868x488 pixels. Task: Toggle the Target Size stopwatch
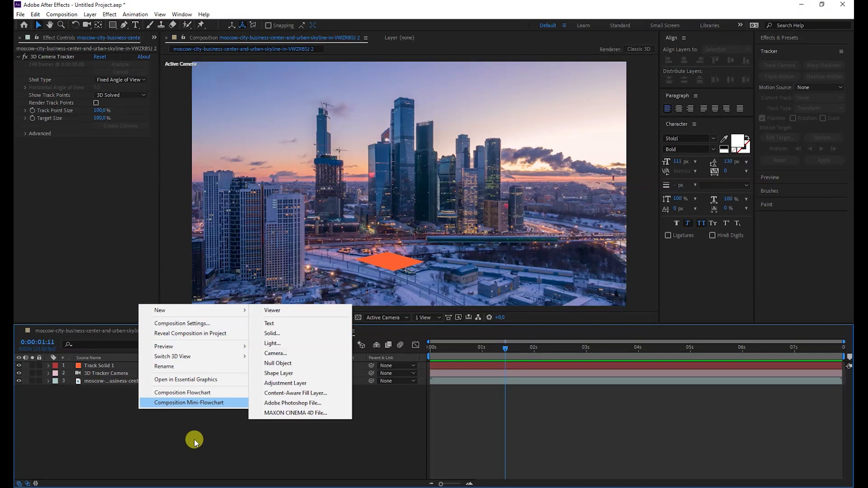[32, 118]
